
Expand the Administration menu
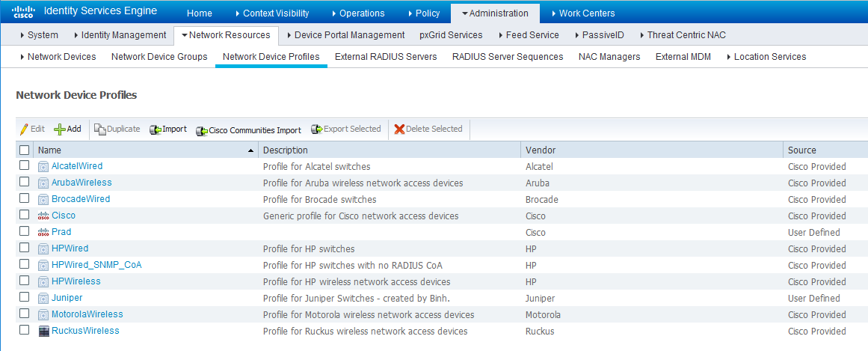pyautogui.click(x=494, y=13)
